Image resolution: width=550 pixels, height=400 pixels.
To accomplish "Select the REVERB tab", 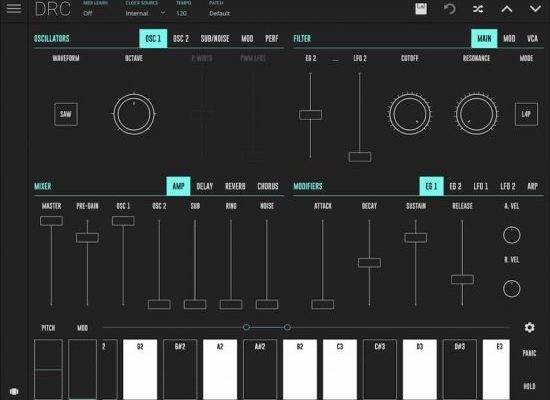I will [x=235, y=186].
